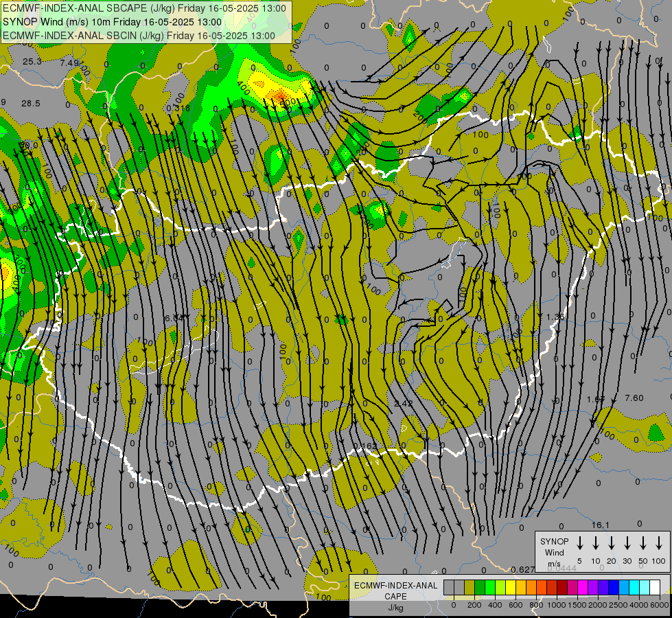
Task: Click the 7.60 value on the map
Action: coord(634,398)
